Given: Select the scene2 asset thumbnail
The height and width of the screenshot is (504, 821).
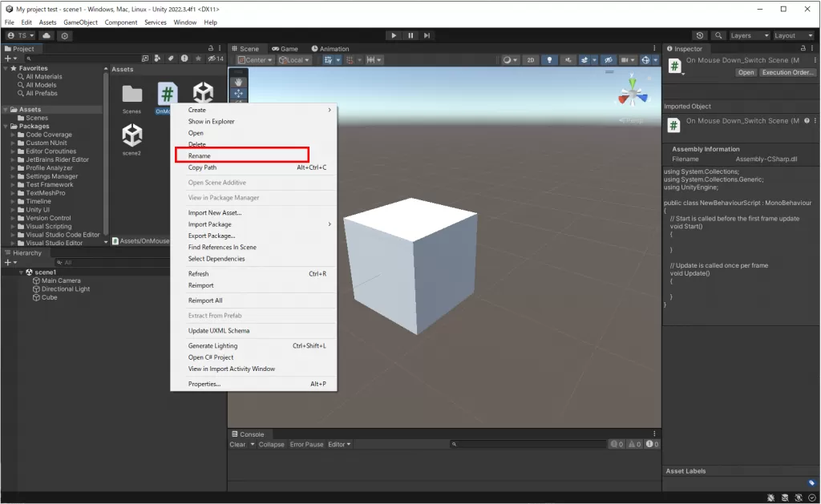Looking at the screenshot, I should click(x=132, y=134).
